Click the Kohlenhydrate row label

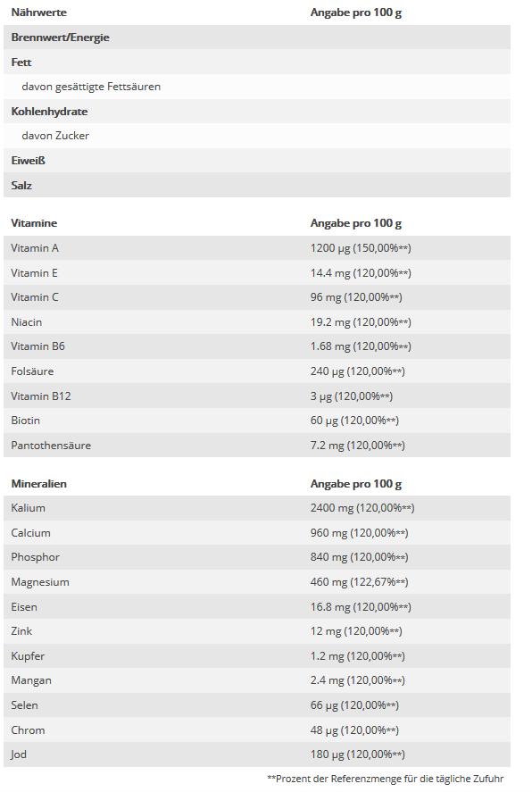coord(49,112)
